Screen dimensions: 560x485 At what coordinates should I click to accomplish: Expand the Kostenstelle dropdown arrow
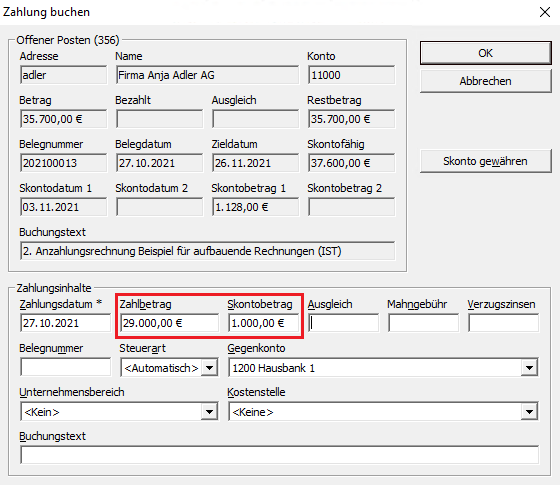pyautogui.click(x=529, y=412)
